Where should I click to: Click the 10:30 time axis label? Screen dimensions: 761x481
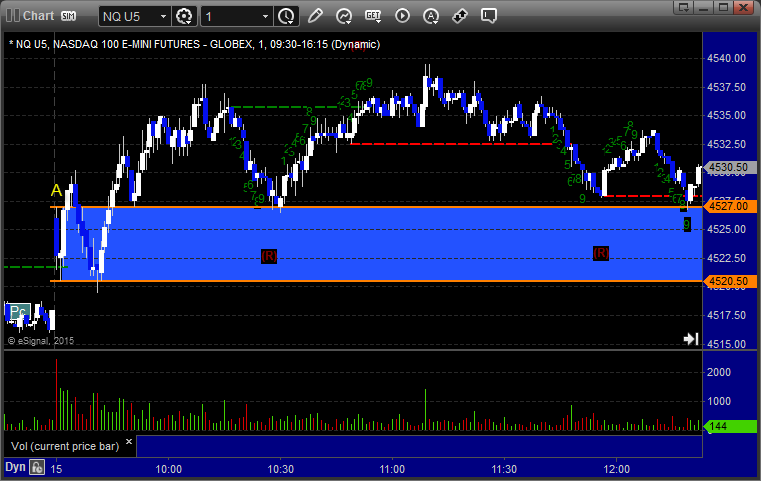point(281,469)
